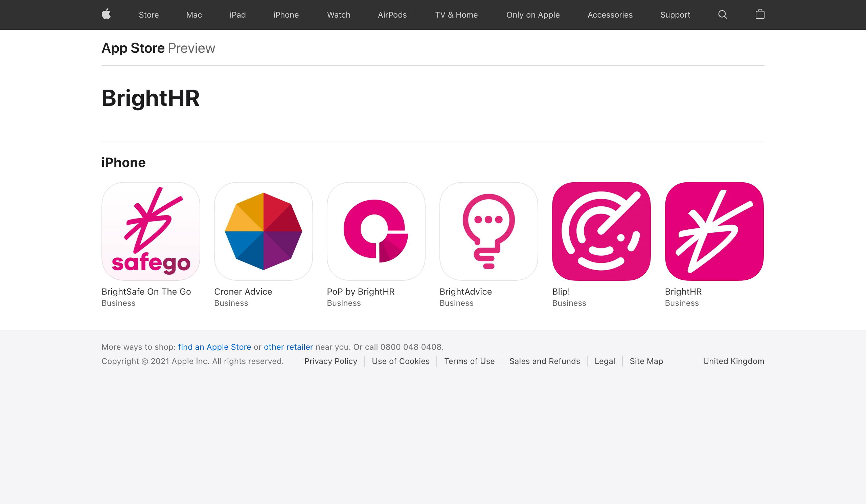The height and width of the screenshot is (504, 866).
Task: Click Business label under Croner Advice
Action: coord(231,303)
